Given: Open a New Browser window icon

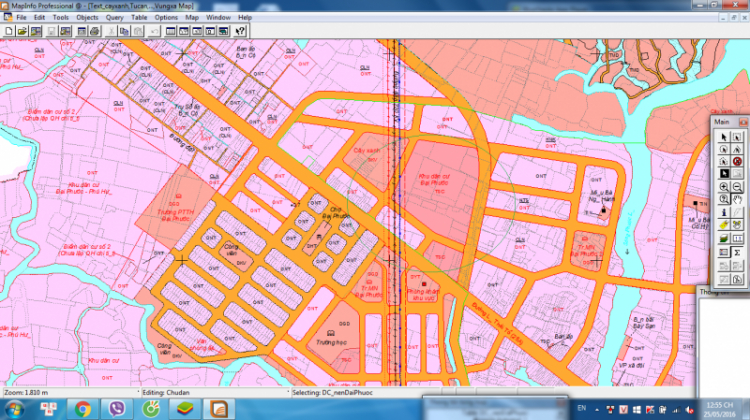Looking at the screenshot, I should (x=170, y=32).
